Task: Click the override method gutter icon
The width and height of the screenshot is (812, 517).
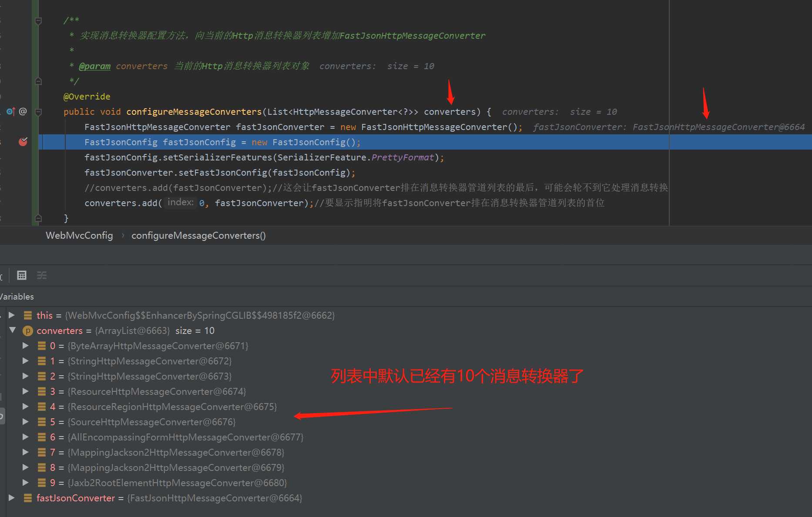Action: (11, 112)
